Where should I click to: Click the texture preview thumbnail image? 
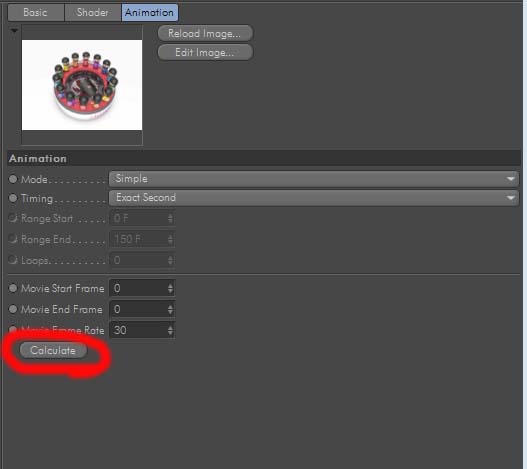click(82, 85)
